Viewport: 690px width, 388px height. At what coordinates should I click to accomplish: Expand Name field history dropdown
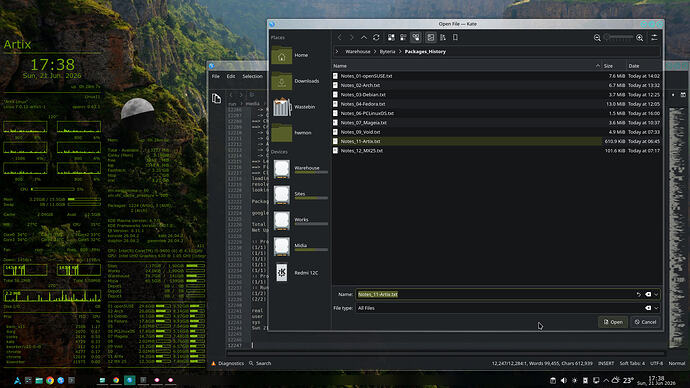tap(656, 294)
